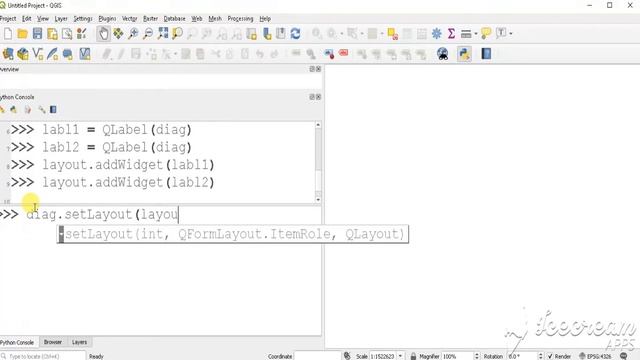The height and width of the screenshot is (360, 640).
Task: Click New Temporary Scratch Layer icon
Action: pos(67,54)
